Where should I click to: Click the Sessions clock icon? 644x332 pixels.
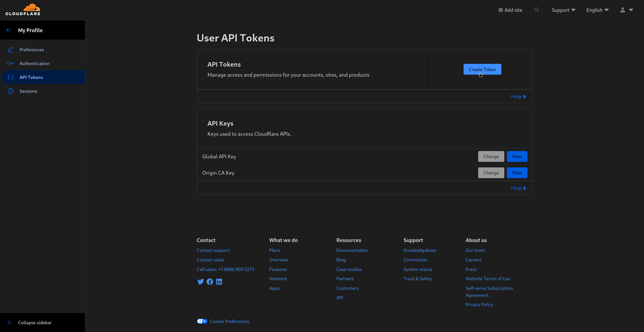(x=11, y=91)
